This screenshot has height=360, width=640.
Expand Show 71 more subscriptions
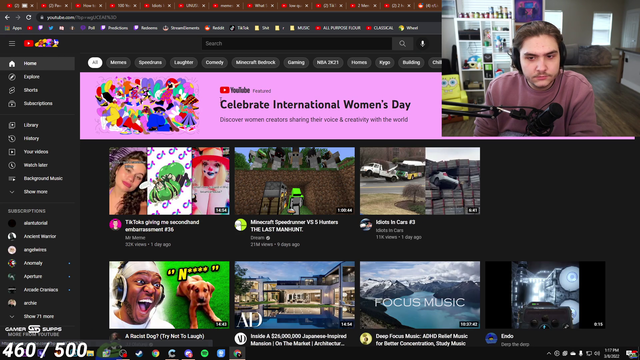pyautogui.click(x=37, y=316)
